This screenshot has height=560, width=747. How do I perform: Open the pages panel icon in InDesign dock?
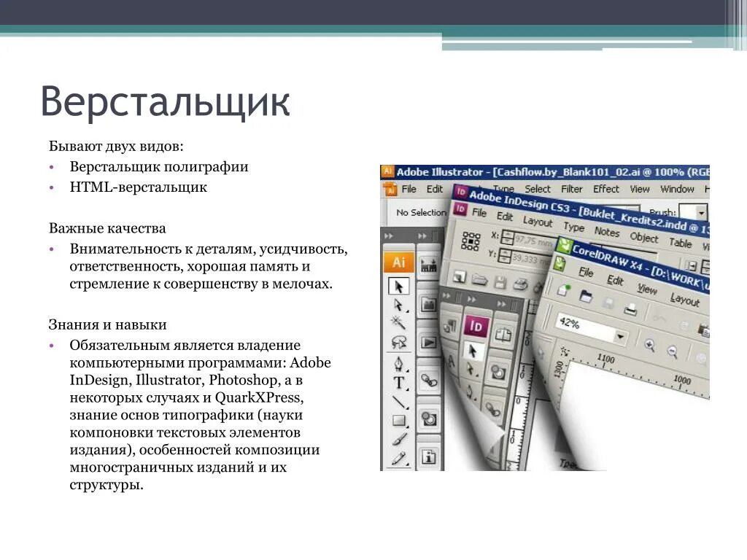click(x=503, y=335)
